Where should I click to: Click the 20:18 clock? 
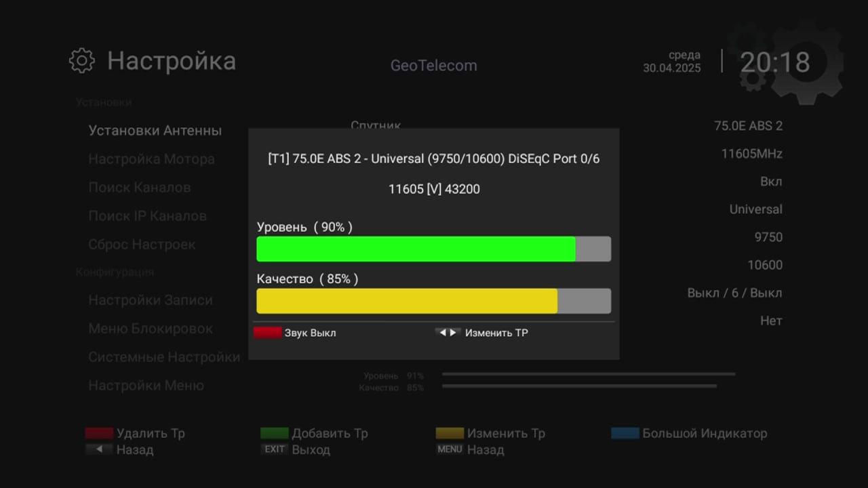click(775, 62)
